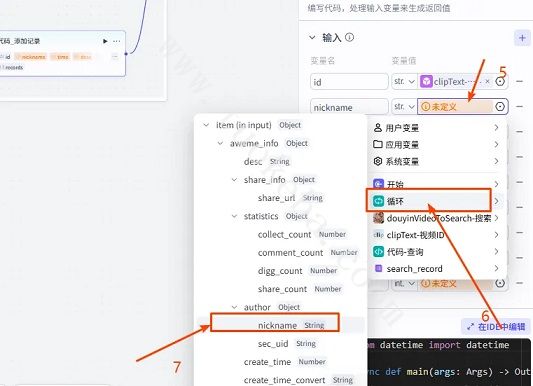Select the collect_count Number field
The height and width of the screenshot is (386, 533).
click(302, 234)
